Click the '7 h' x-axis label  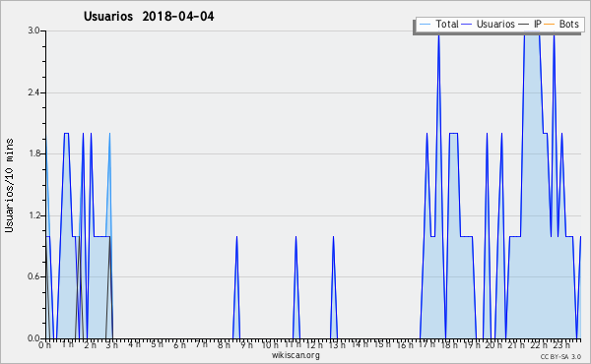tap(202, 344)
